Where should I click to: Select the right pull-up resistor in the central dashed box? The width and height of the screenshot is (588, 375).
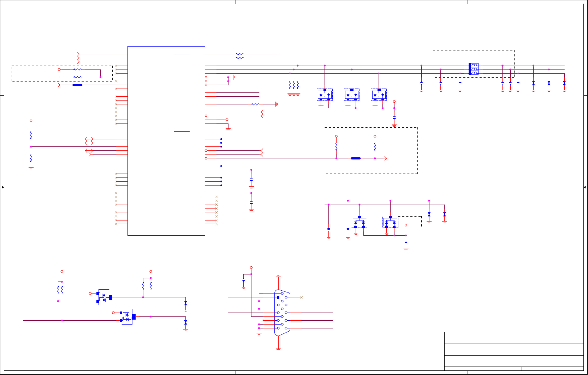coord(375,147)
